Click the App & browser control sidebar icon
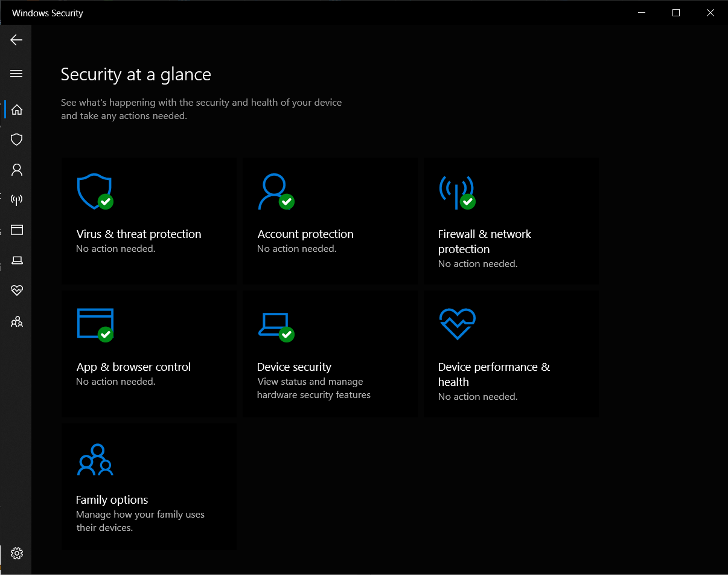This screenshot has height=575, width=728. (x=16, y=230)
